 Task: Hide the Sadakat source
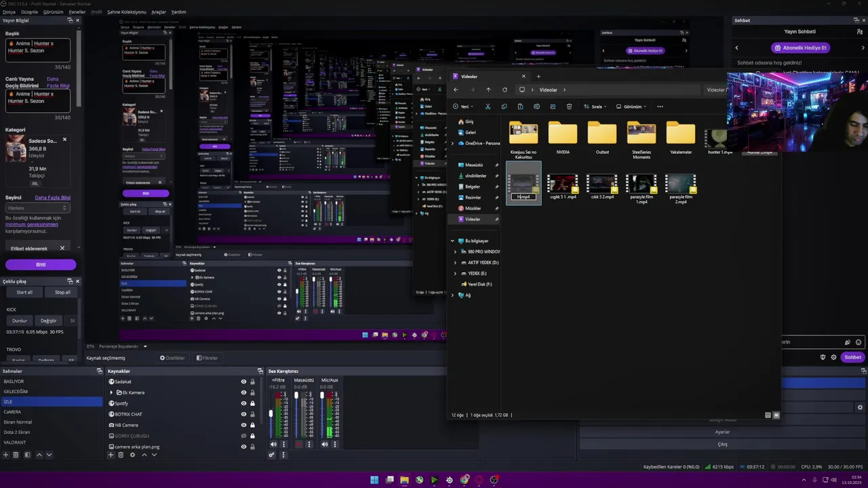(243, 382)
